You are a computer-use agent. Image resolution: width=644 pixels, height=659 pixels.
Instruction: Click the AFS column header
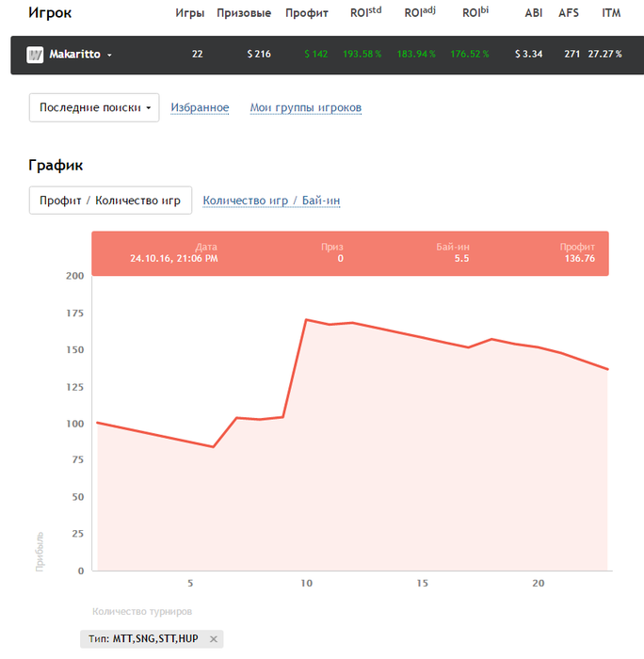click(569, 13)
